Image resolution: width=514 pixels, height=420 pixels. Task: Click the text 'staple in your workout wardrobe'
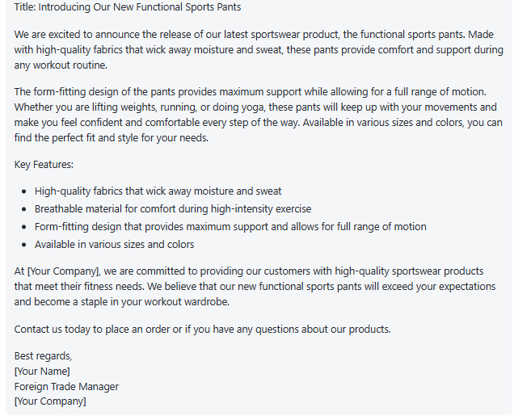point(154,302)
